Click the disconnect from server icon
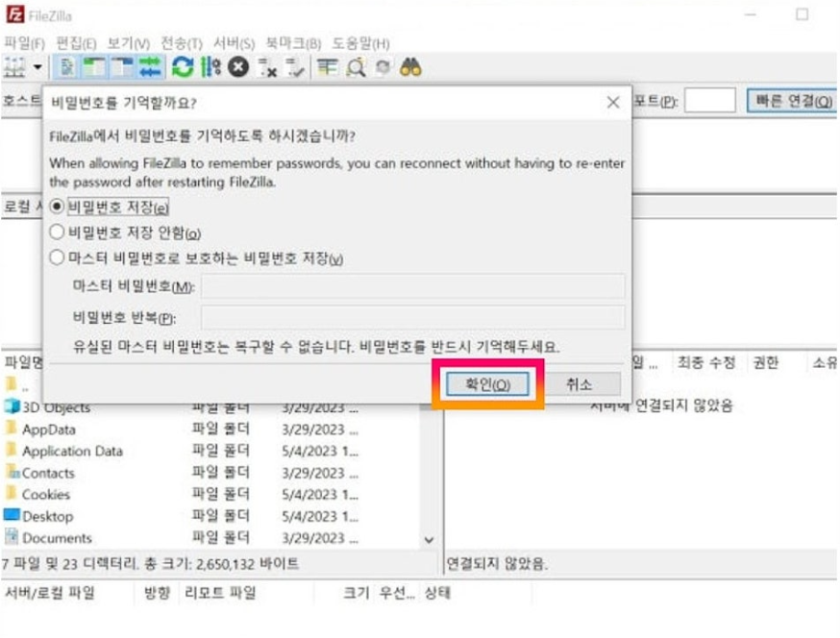 [267, 67]
